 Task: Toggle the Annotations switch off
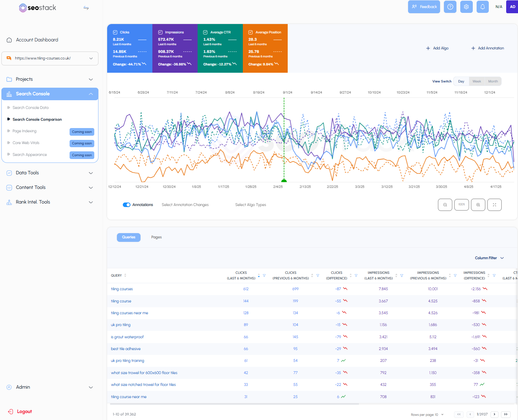point(126,205)
